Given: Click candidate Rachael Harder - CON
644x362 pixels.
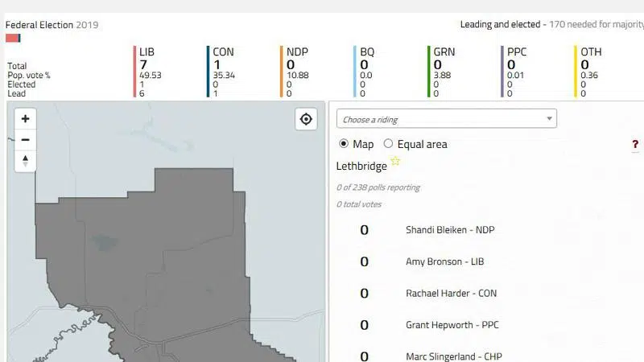Looking at the screenshot, I should (x=451, y=294).
